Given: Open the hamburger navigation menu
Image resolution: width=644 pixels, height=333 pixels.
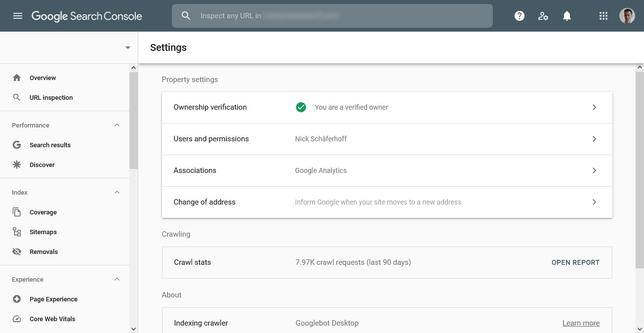Looking at the screenshot, I should [18, 16].
